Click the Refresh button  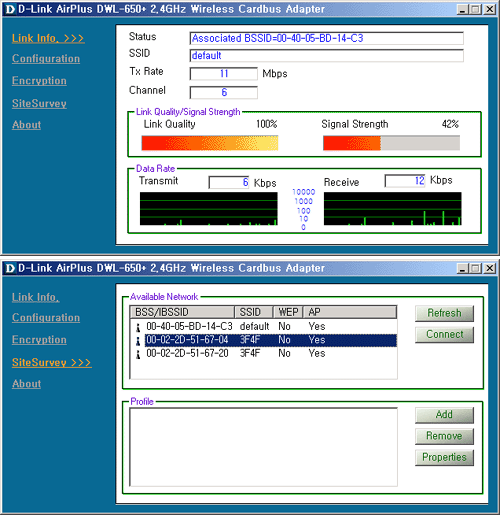click(444, 313)
